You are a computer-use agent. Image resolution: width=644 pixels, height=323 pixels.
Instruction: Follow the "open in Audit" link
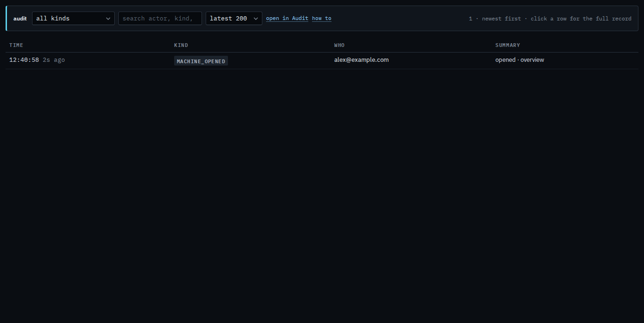click(287, 19)
